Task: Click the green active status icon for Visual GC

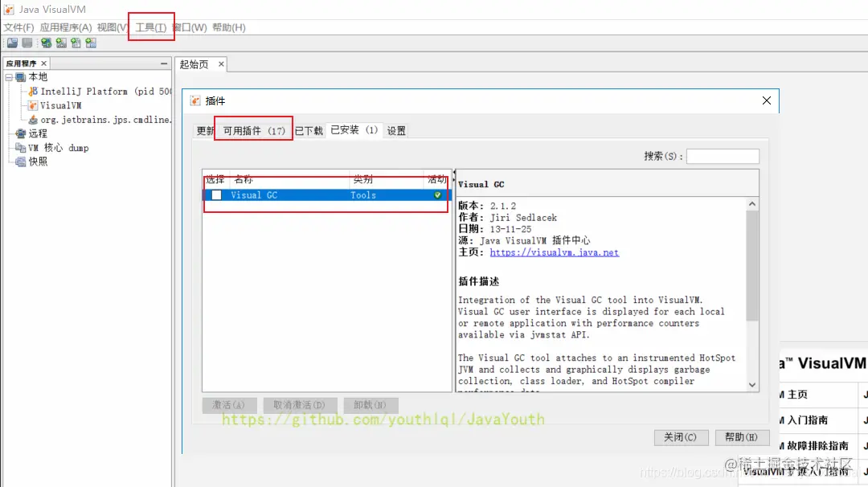Action: click(437, 194)
